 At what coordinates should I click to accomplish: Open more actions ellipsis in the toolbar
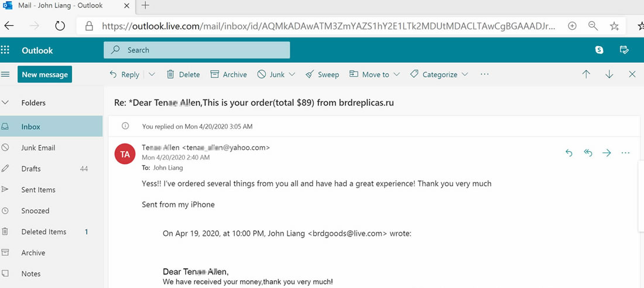[484, 74]
